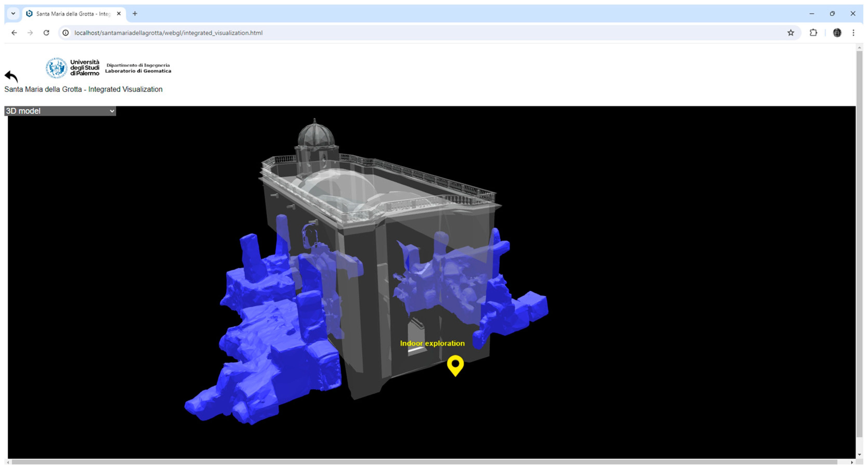Click the back arrow icon on page
Viewport: 868px width, 470px height.
pyautogui.click(x=11, y=76)
